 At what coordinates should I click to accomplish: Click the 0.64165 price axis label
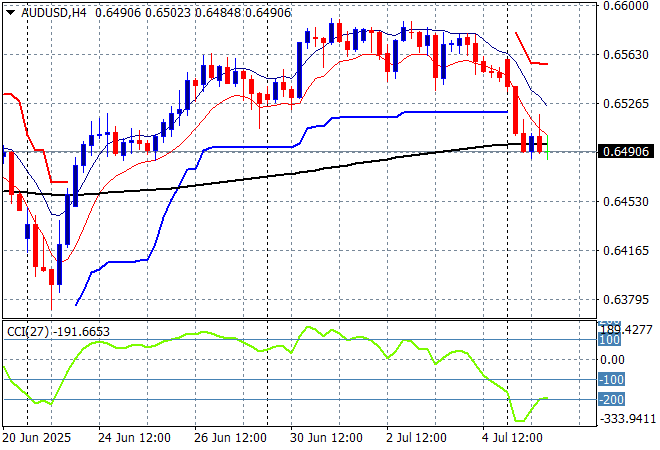(x=625, y=251)
